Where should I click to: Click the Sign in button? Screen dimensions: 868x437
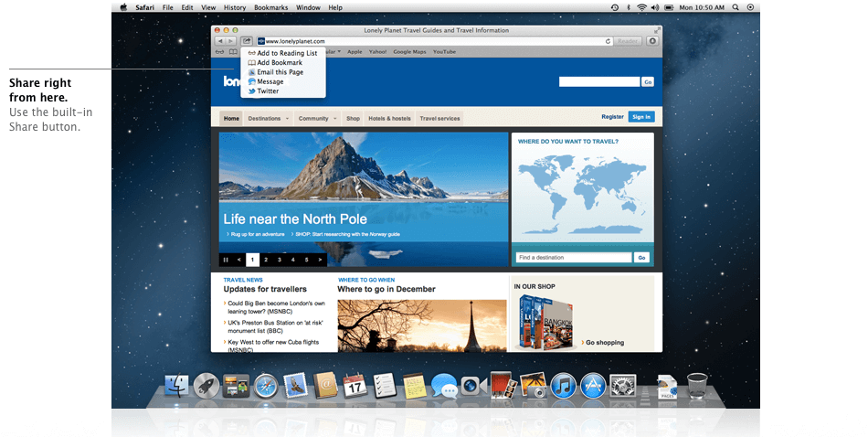coord(641,117)
